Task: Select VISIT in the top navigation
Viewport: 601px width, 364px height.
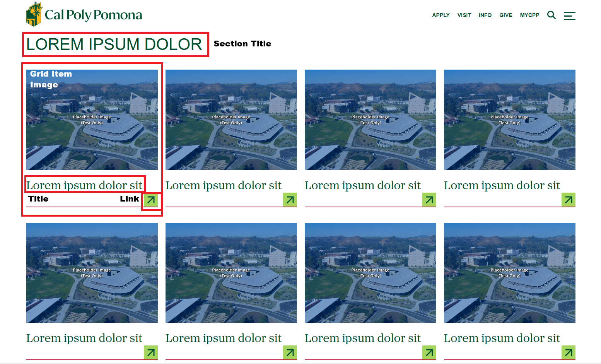Action: pyautogui.click(x=464, y=15)
